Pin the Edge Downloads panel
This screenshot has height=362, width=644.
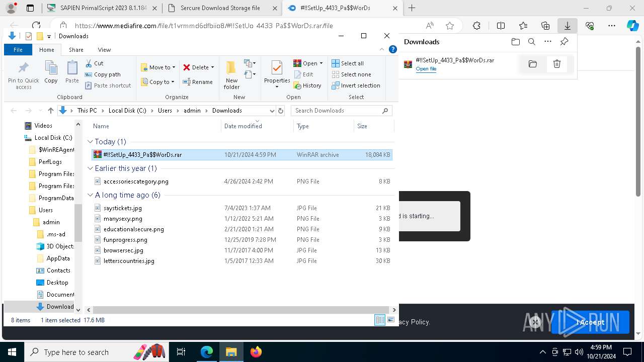point(564,42)
